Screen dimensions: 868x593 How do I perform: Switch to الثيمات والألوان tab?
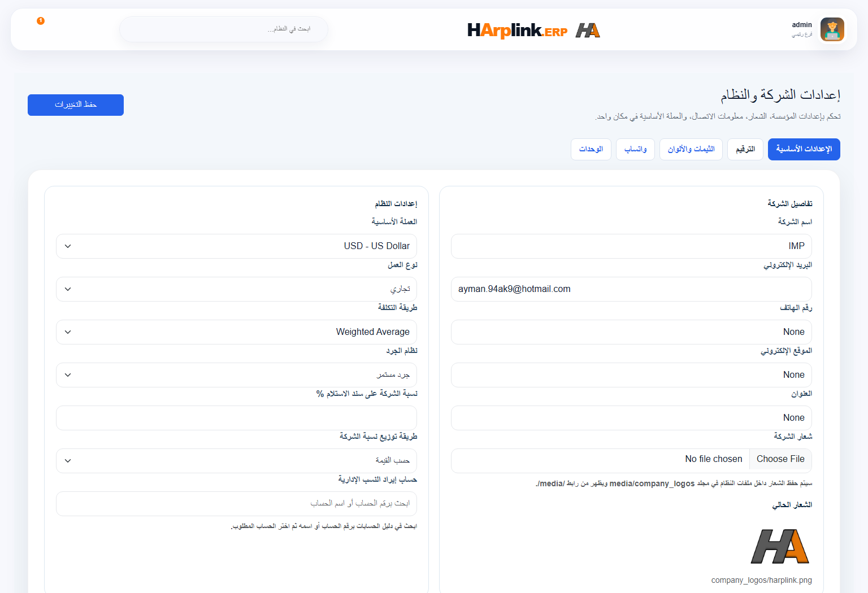691,149
